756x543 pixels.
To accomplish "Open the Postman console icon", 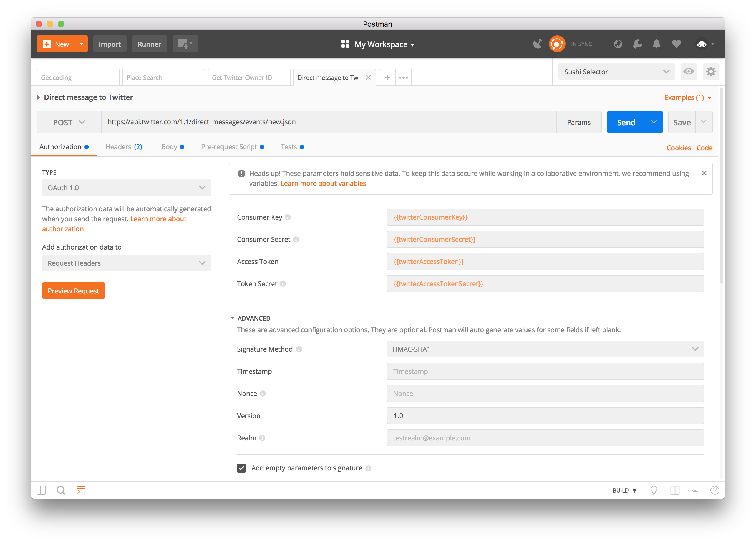I will [81, 490].
